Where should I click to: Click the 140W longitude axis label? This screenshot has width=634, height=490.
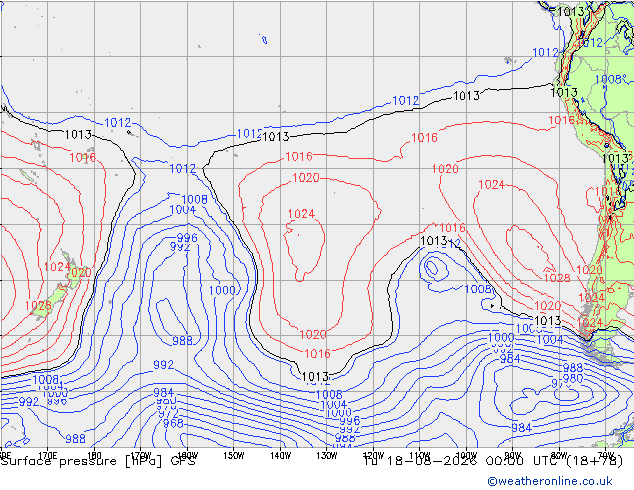(280, 455)
